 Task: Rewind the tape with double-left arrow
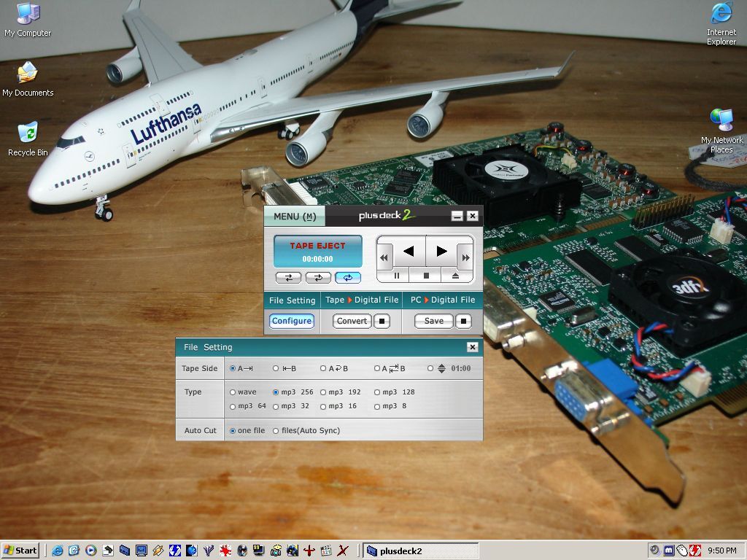point(384,257)
